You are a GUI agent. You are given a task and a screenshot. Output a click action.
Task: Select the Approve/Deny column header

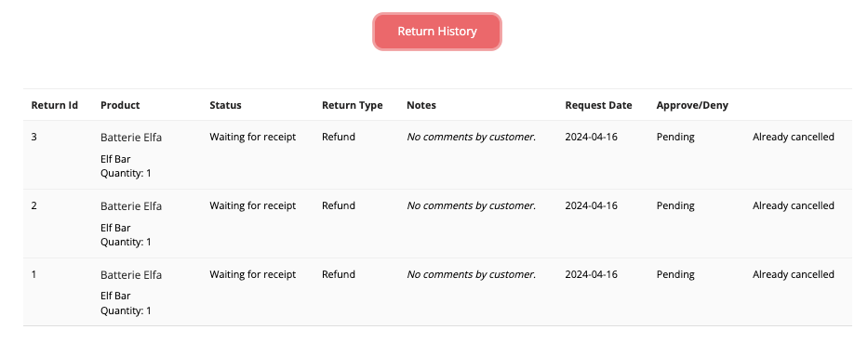click(x=692, y=105)
